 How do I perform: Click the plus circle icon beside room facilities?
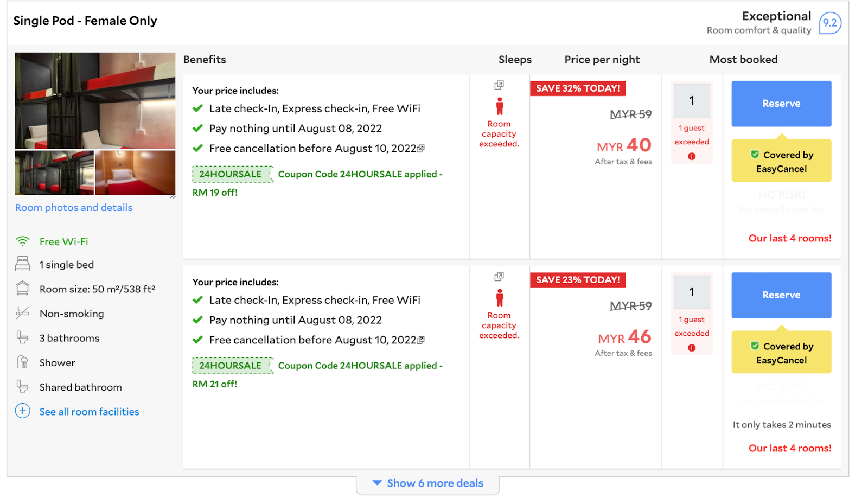(23, 411)
